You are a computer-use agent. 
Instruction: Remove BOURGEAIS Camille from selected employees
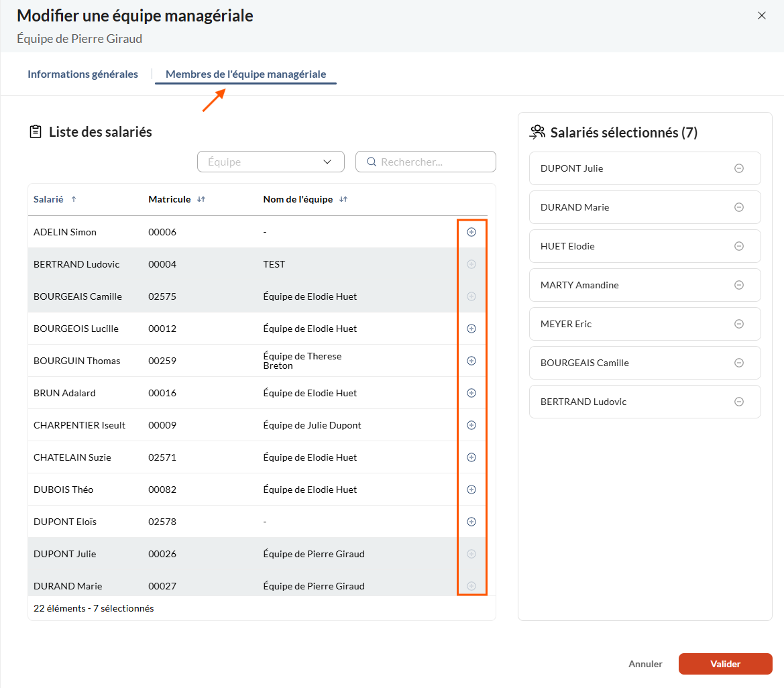click(x=738, y=363)
